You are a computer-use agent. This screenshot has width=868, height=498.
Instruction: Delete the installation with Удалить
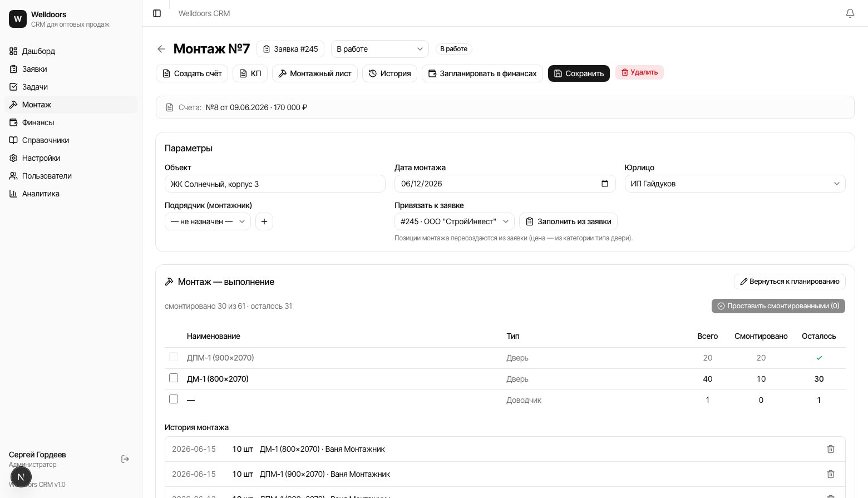click(x=639, y=72)
